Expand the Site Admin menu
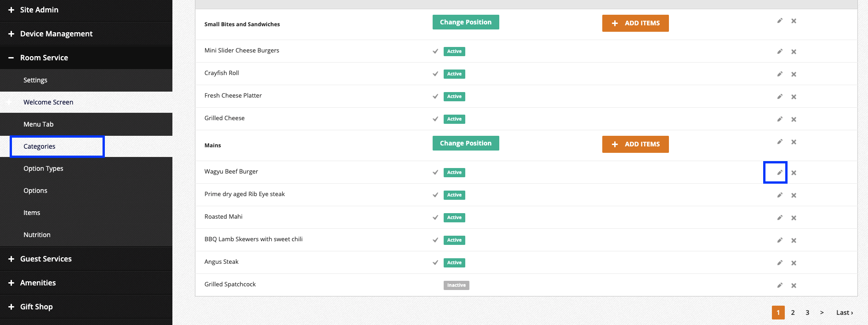868x325 pixels. [x=39, y=10]
